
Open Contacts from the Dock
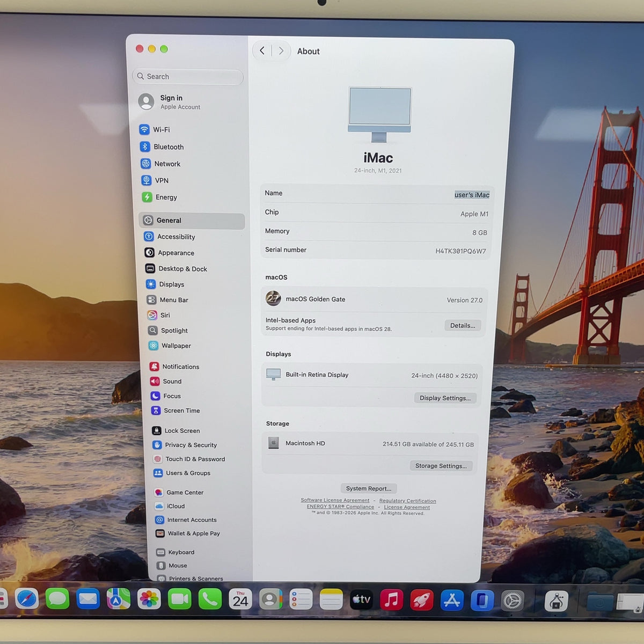click(270, 600)
